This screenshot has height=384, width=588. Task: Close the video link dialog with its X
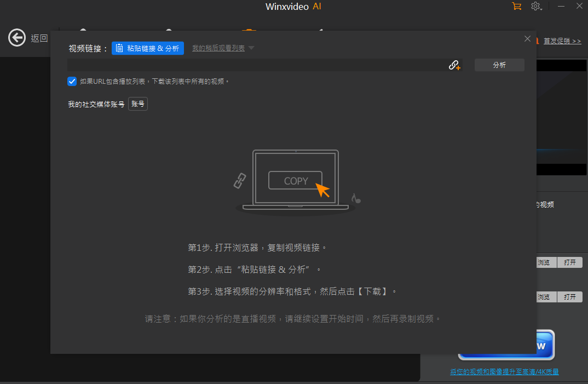click(x=527, y=38)
